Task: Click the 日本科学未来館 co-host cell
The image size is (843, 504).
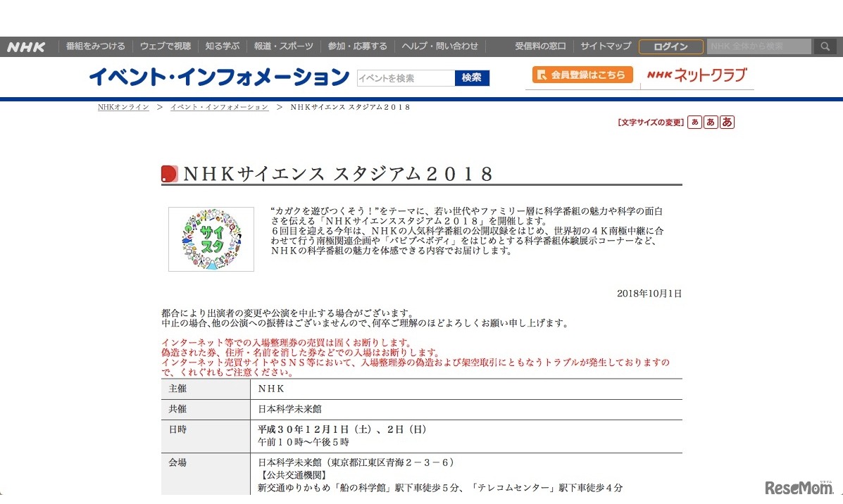Action: pyautogui.click(x=289, y=409)
